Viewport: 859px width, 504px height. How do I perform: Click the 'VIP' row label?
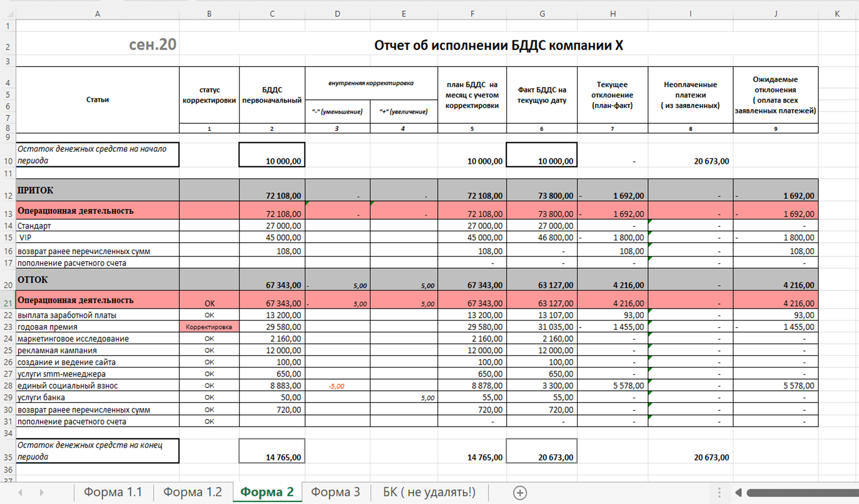click(97, 237)
